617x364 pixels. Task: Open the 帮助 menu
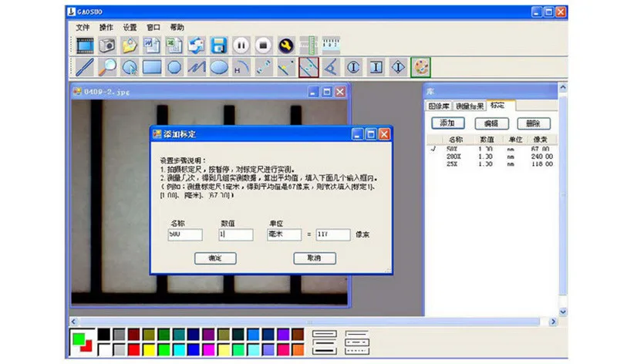177,27
